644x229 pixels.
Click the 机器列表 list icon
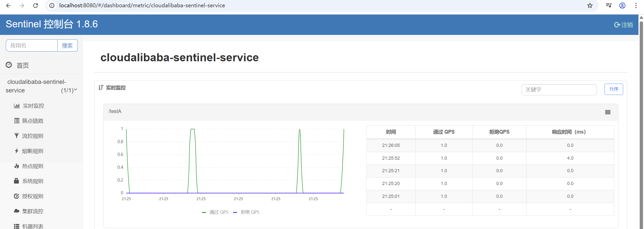[x=17, y=226]
